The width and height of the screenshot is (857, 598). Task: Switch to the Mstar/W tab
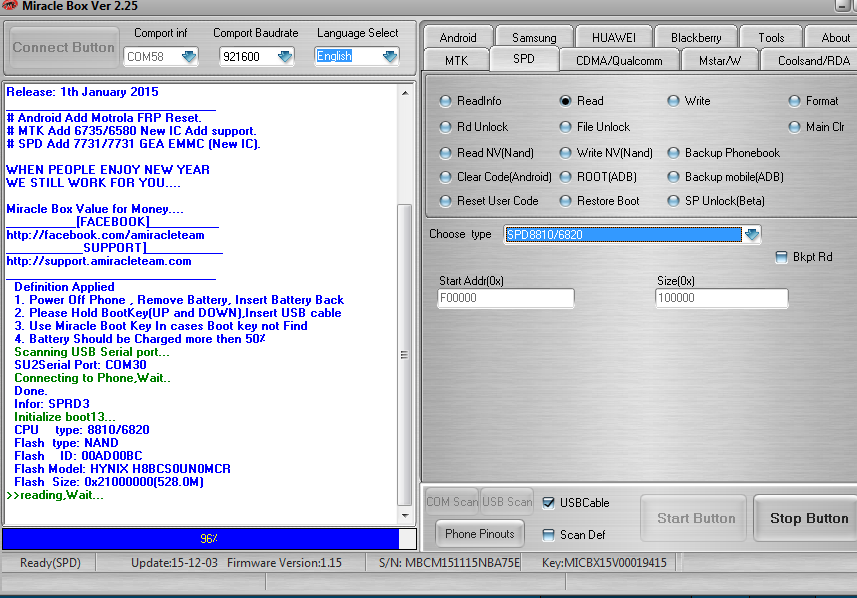(x=720, y=60)
